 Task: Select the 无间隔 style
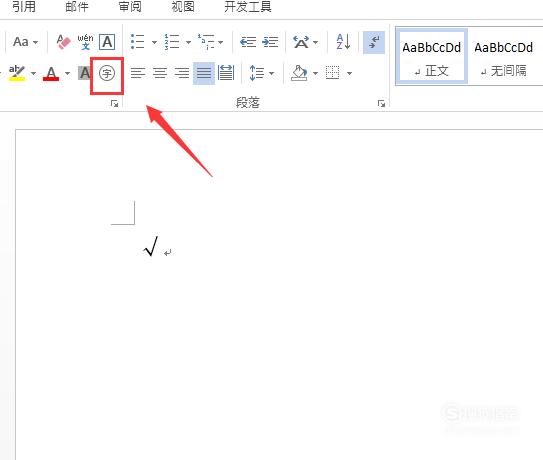coord(504,57)
